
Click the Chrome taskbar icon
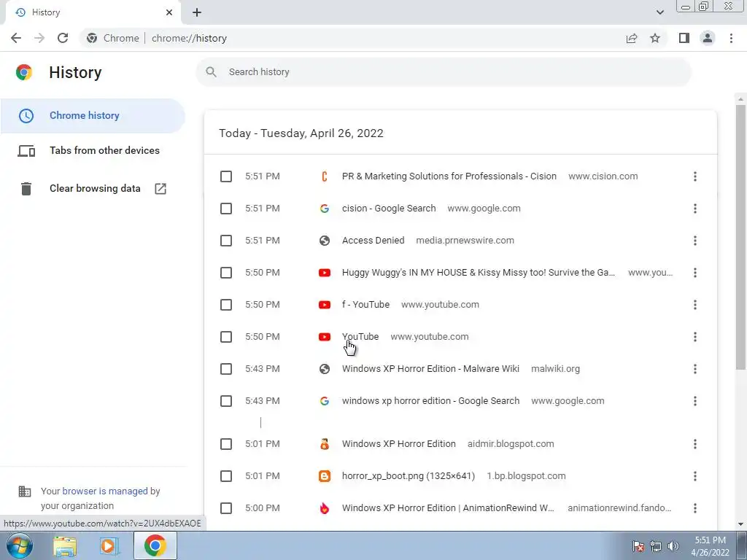(x=155, y=546)
